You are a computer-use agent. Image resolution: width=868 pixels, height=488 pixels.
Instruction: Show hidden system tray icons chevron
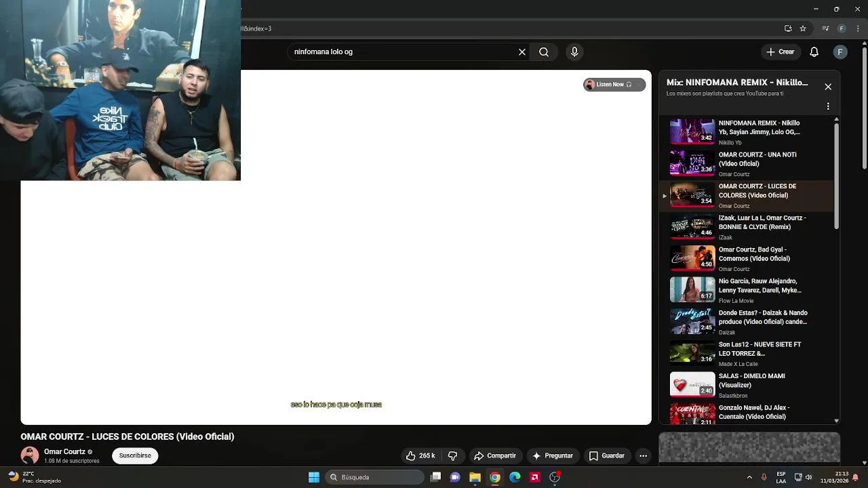click(x=749, y=477)
